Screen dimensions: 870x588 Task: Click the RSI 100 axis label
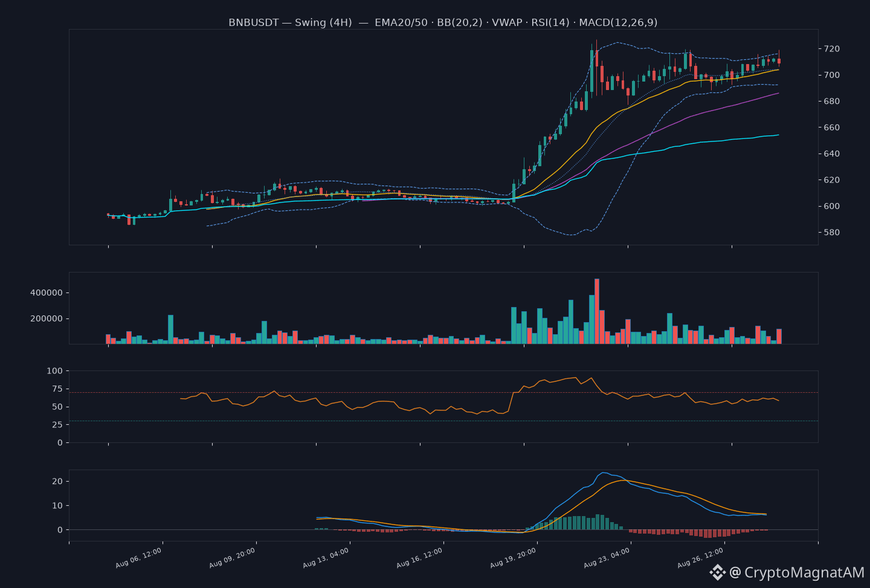tap(54, 371)
